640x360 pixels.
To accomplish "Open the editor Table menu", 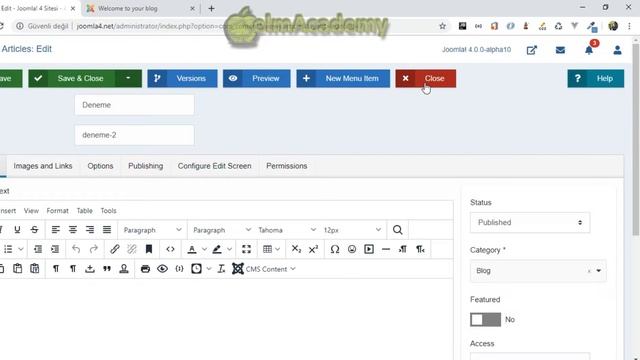I will pos(84,211).
